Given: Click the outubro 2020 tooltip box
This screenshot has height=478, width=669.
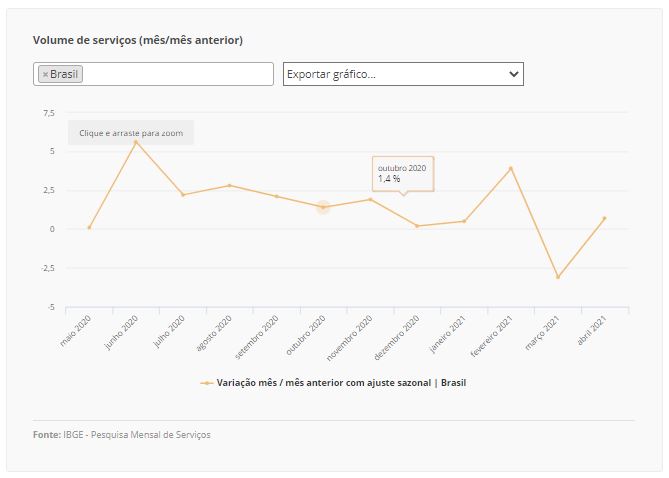Looking at the screenshot, I should 403,174.
